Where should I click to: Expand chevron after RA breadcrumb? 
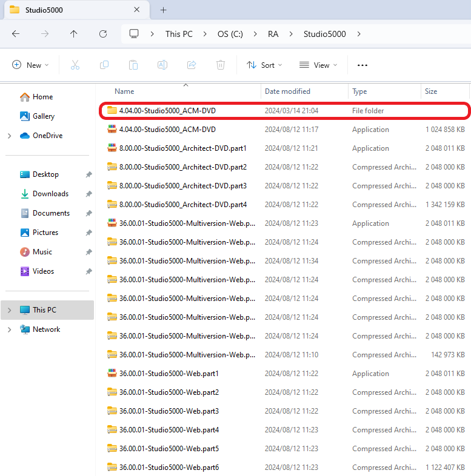click(x=291, y=34)
